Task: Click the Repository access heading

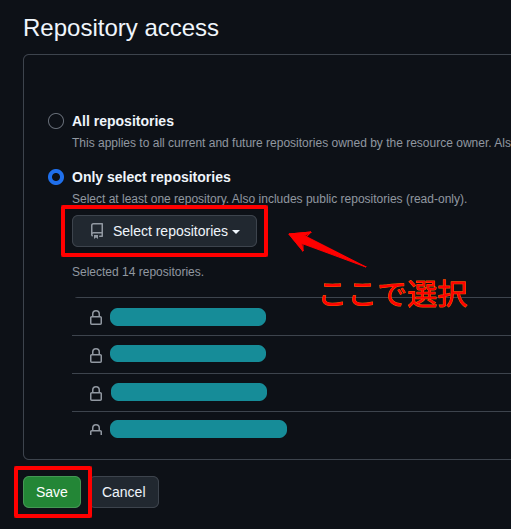Action: (x=121, y=28)
